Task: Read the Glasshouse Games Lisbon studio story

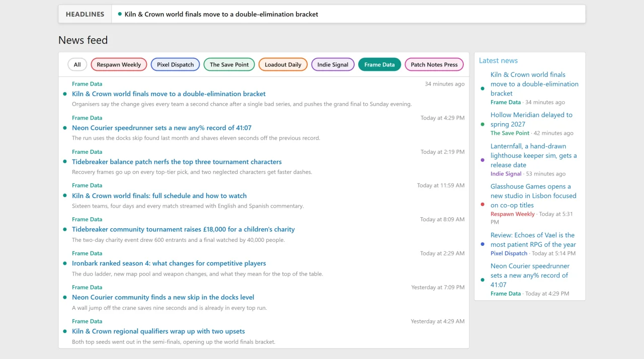Action: (533, 196)
